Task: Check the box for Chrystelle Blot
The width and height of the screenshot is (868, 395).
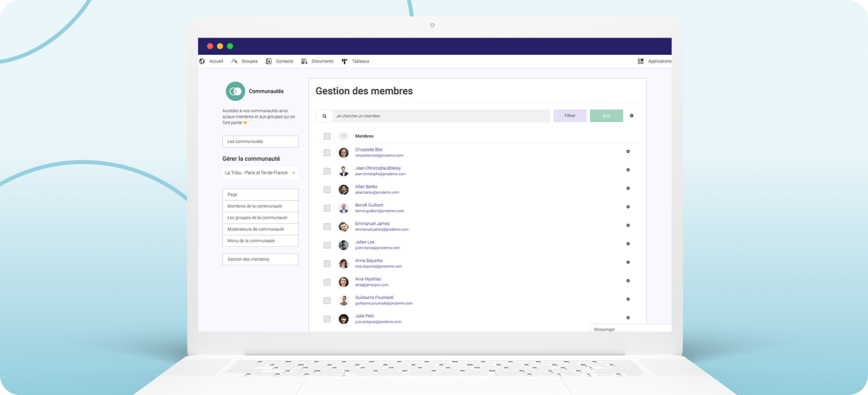Action: point(327,153)
